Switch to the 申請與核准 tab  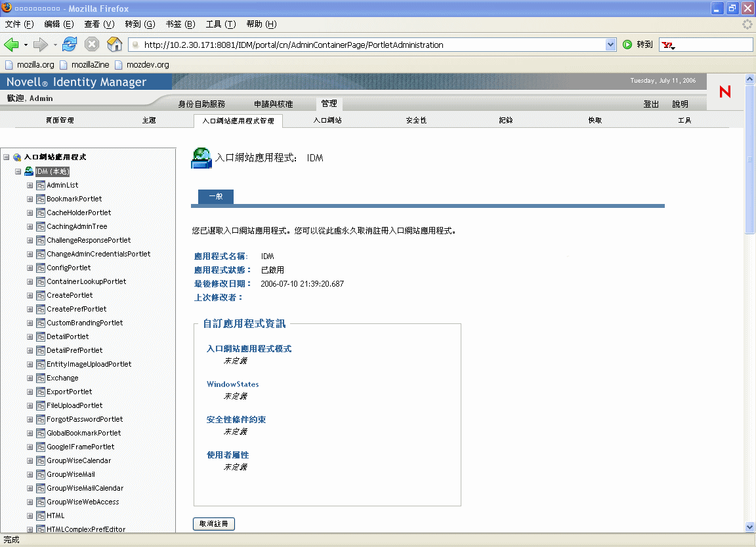(274, 104)
